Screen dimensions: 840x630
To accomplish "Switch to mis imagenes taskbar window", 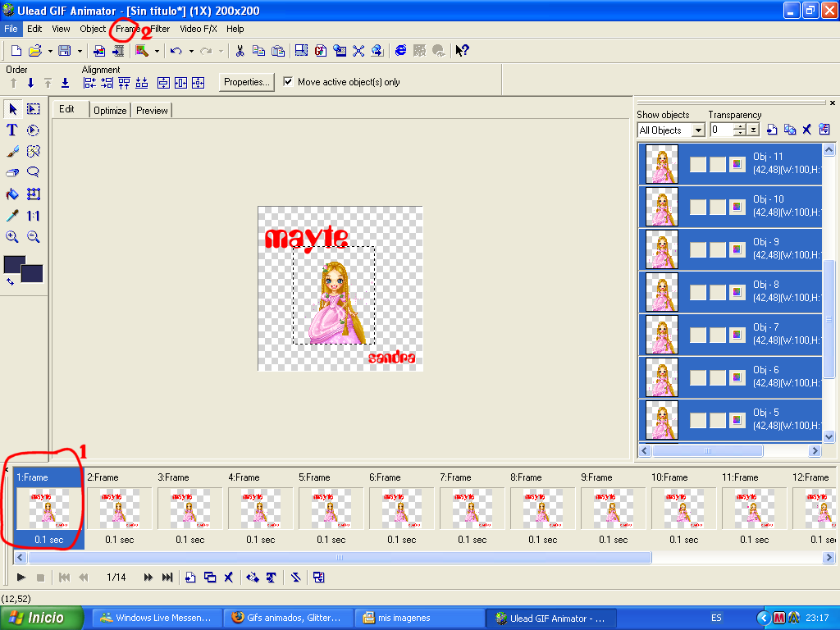I will coord(419,618).
